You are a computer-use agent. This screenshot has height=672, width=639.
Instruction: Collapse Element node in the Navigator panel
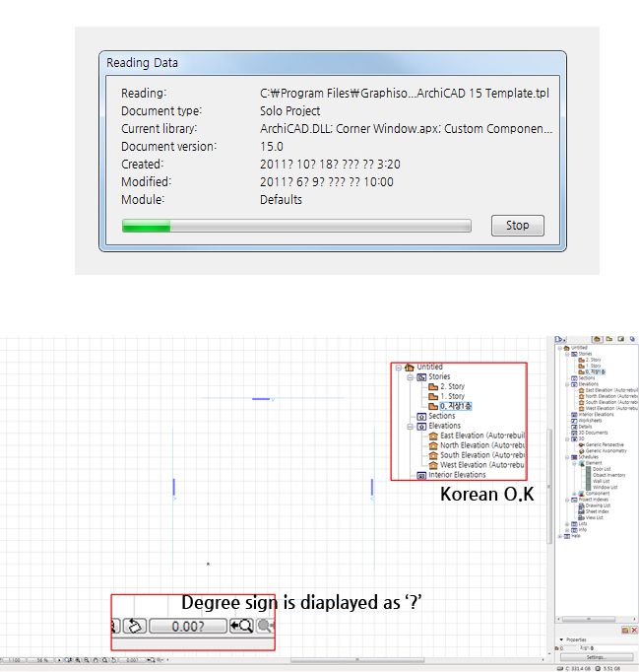click(574, 463)
